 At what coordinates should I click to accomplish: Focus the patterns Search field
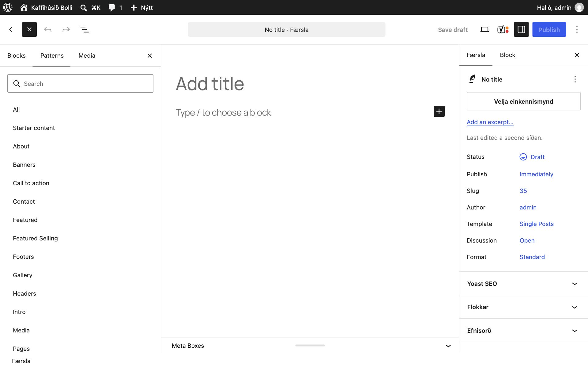pos(80,83)
